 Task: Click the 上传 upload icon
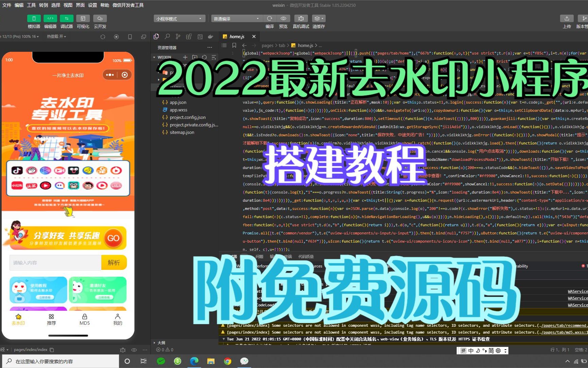click(567, 18)
